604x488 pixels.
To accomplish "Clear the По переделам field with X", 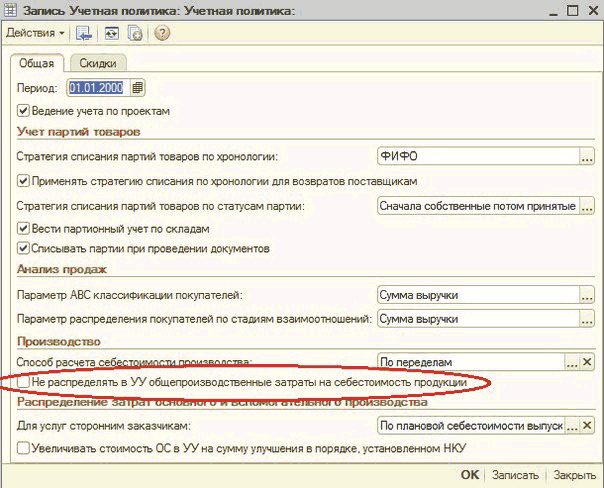I will (x=587, y=361).
